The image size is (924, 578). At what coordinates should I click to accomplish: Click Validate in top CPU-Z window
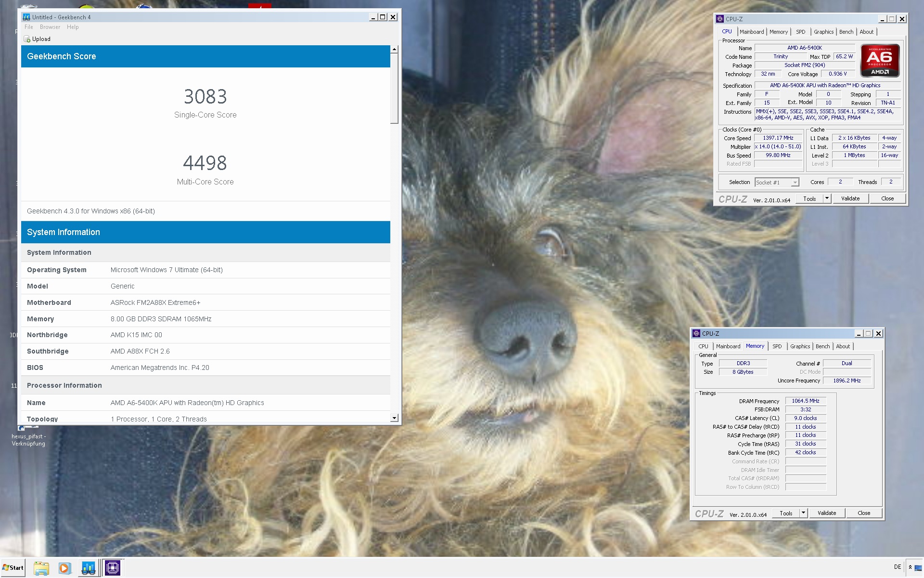coord(850,198)
